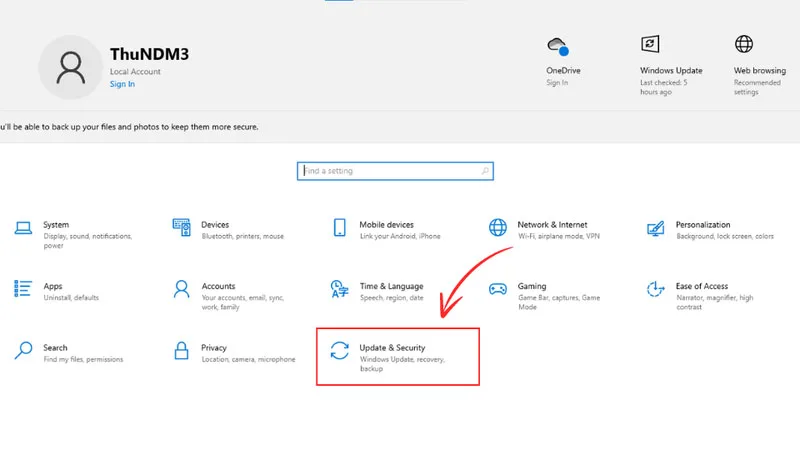Click 'Windows Update, recovery, backup' description
This screenshot has height=450, width=800.
tap(402, 364)
